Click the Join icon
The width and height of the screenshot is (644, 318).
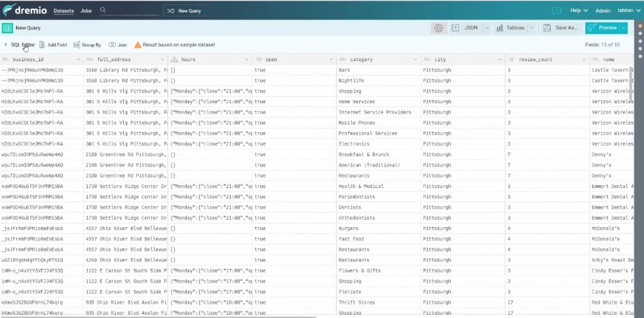pyautogui.click(x=112, y=45)
